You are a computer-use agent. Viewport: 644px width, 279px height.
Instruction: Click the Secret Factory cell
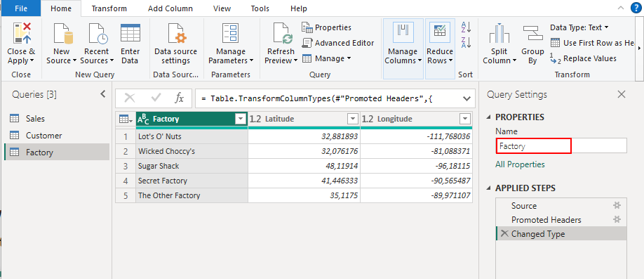[x=192, y=181]
